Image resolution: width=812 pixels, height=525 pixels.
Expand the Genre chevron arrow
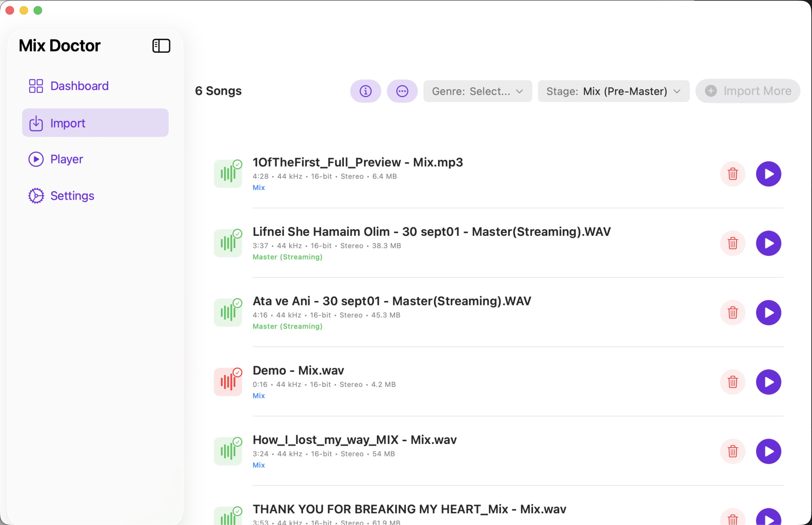(519, 91)
